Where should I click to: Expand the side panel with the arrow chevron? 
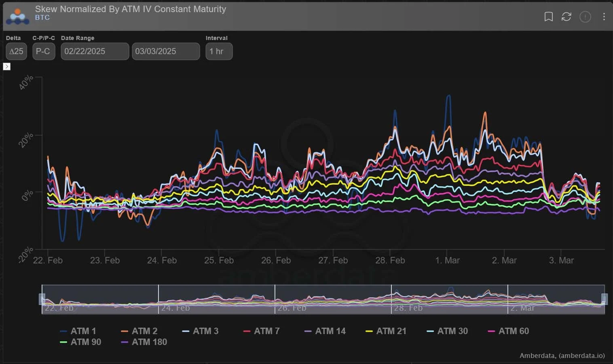(6, 66)
